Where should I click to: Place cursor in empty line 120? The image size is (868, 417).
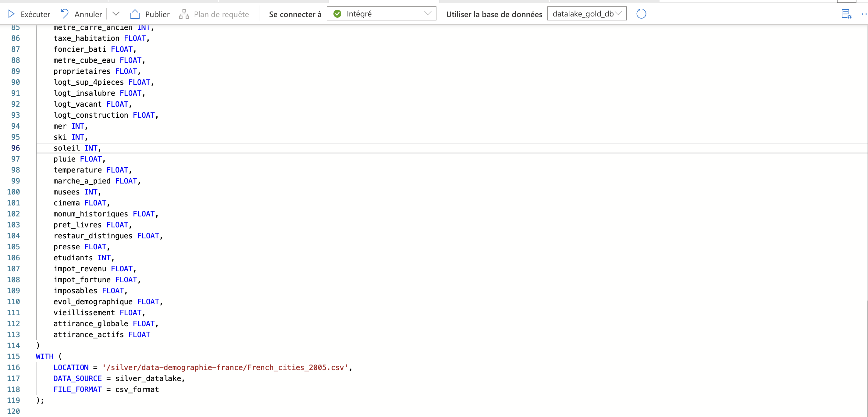[101, 411]
